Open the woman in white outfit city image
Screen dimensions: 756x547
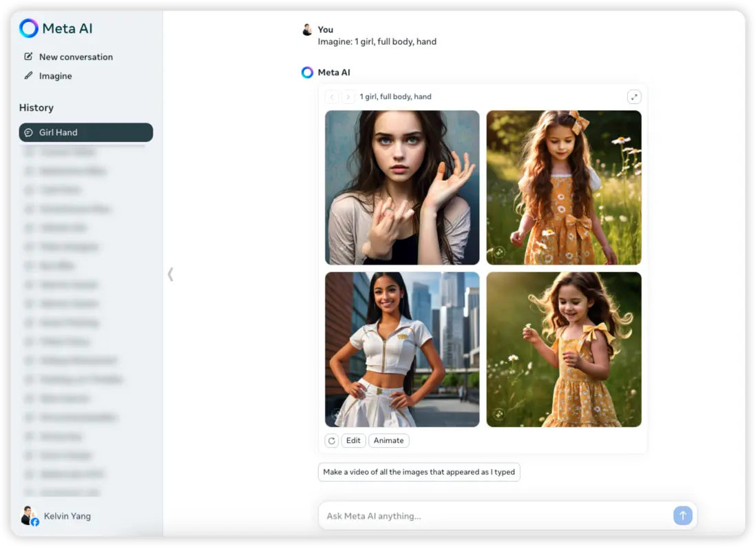pos(402,349)
